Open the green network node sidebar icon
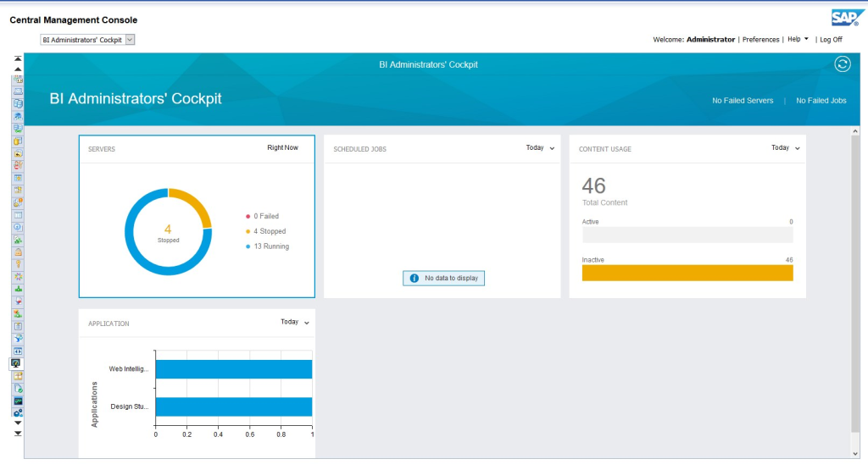The width and height of the screenshot is (868, 470). click(x=19, y=289)
